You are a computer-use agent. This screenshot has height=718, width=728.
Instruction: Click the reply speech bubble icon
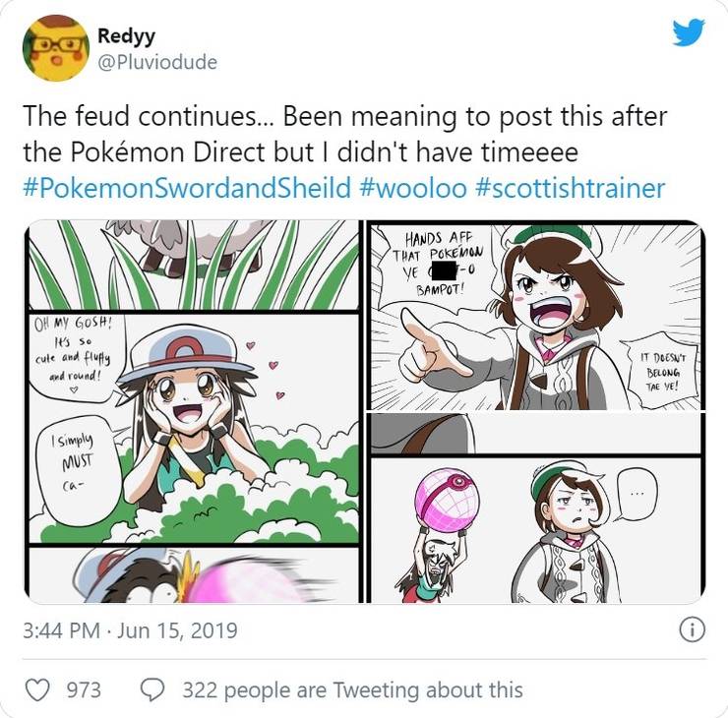click(x=152, y=690)
